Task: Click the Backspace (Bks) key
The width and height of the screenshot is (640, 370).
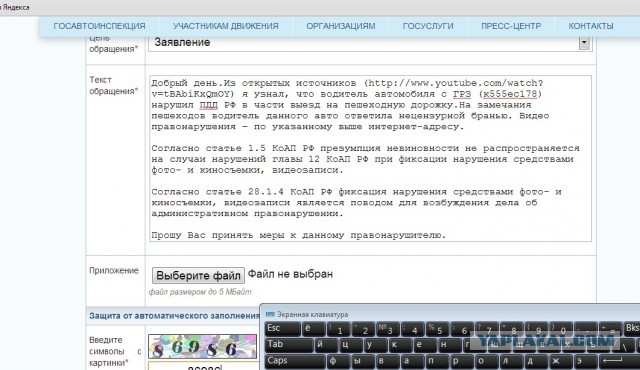Action: coord(632,329)
